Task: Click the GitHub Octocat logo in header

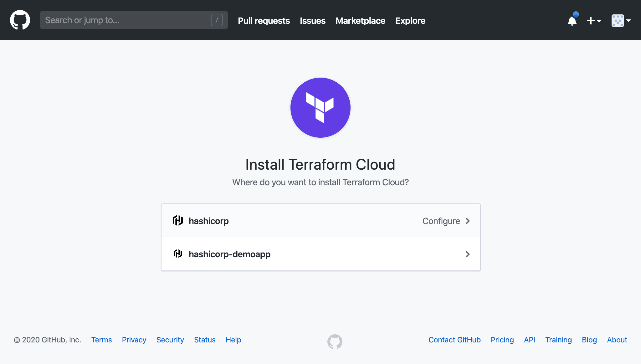Action: point(20,20)
